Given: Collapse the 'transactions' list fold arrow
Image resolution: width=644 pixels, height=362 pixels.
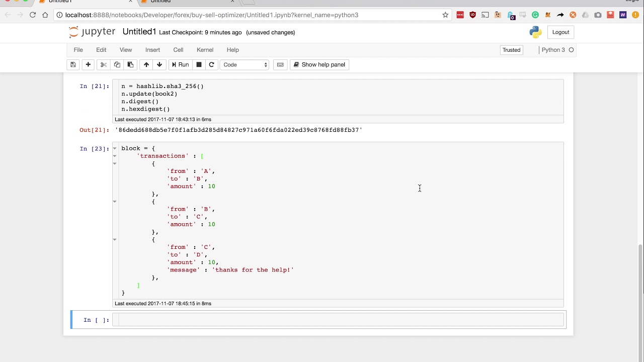Looking at the screenshot, I should click(115, 156).
